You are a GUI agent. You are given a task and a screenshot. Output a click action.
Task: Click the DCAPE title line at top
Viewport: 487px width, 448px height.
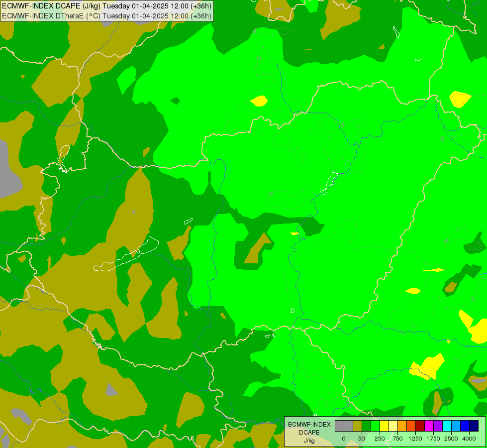[x=107, y=6]
